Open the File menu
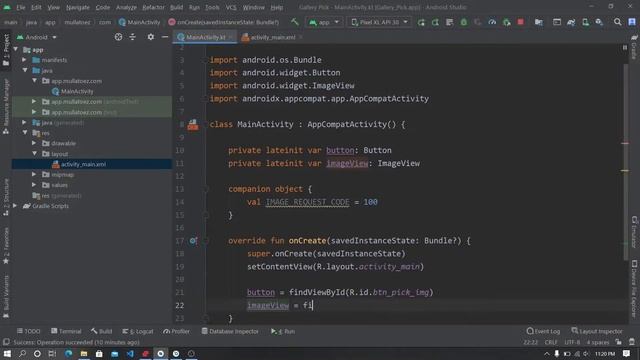Screen dimensions: 640x360 21,7
